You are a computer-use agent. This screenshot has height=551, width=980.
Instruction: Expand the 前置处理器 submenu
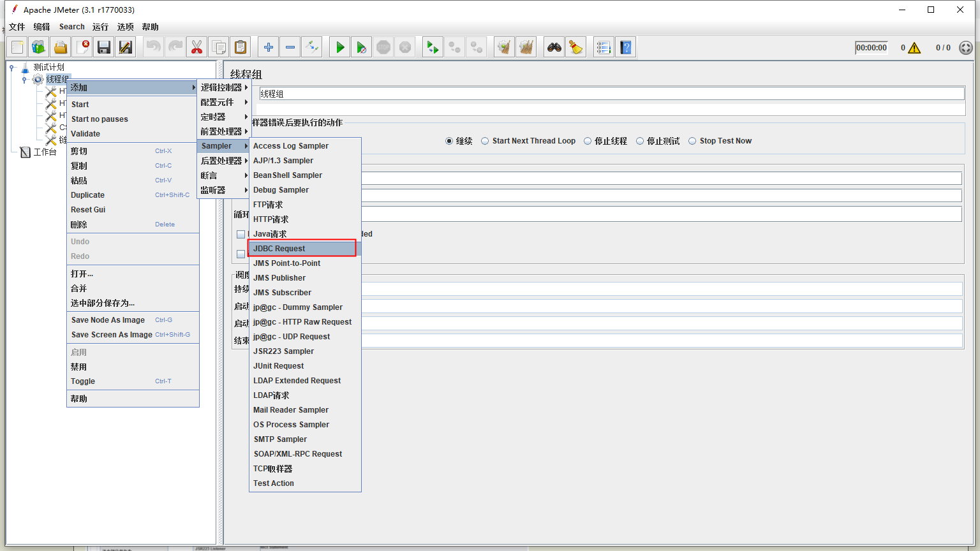[224, 131]
